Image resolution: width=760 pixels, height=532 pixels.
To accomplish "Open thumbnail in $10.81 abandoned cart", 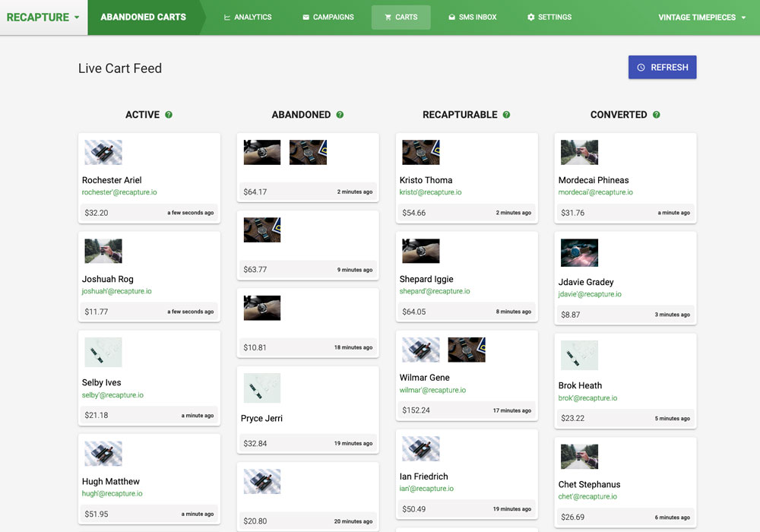I will click(x=262, y=308).
